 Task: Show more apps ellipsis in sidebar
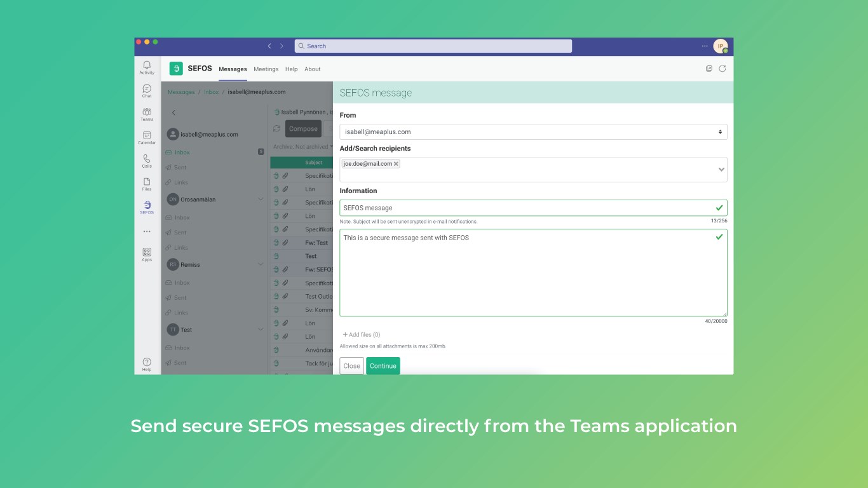147,231
